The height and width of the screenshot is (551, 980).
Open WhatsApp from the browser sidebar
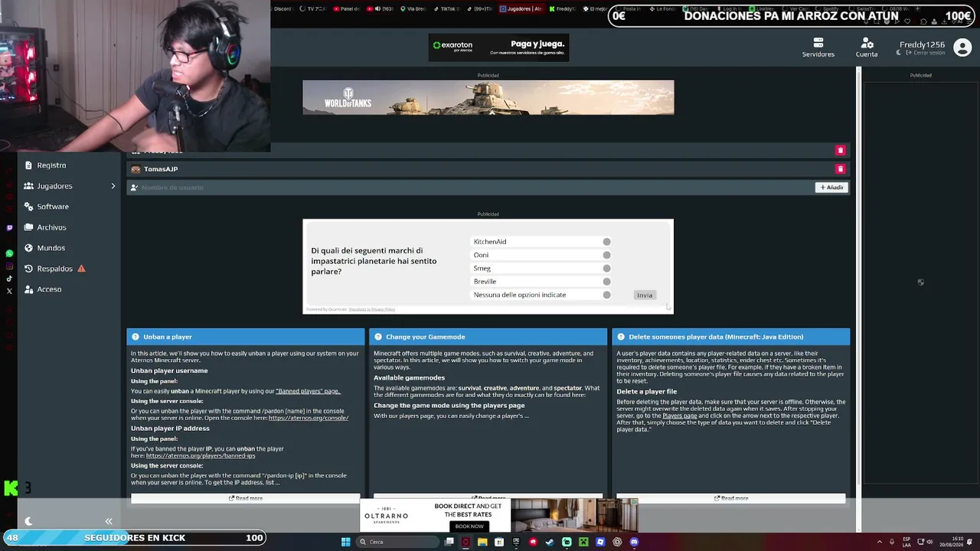coord(9,253)
